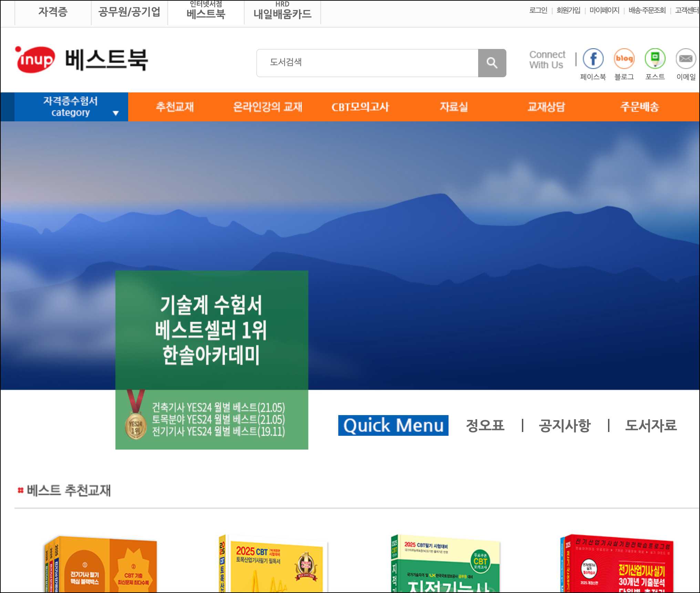Select 추천교재 from the orange navigation
700x593 pixels.
pyautogui.click(x=175, y=107)
